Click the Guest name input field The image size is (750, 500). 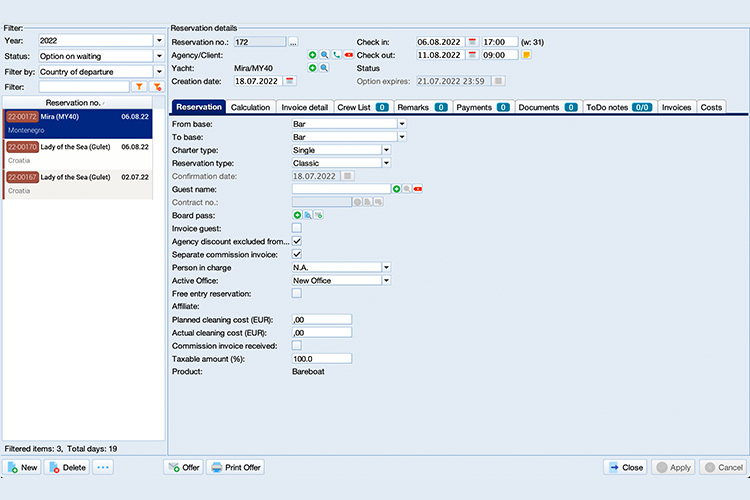340,188
